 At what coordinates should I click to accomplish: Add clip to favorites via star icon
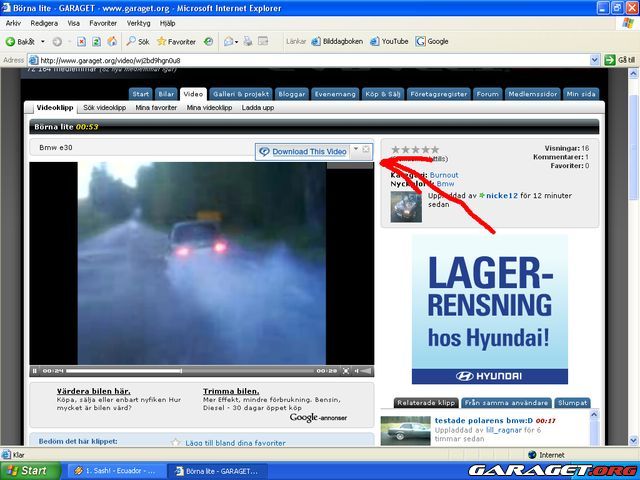click(x=175, y=442)
